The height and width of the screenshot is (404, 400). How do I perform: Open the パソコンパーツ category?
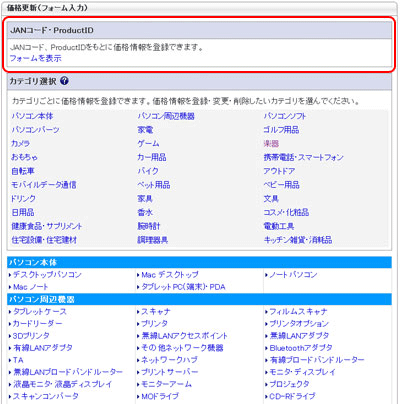click(35, 130)
